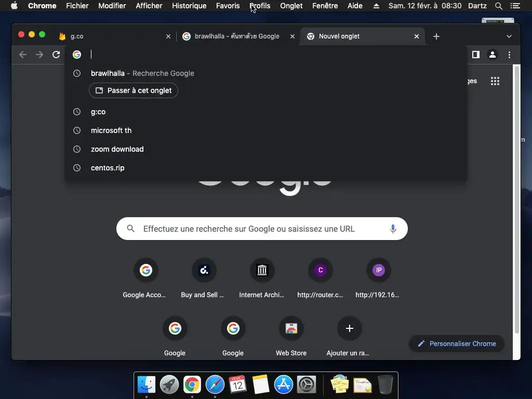Close the Nouvel onglet tab

(417, 36)
